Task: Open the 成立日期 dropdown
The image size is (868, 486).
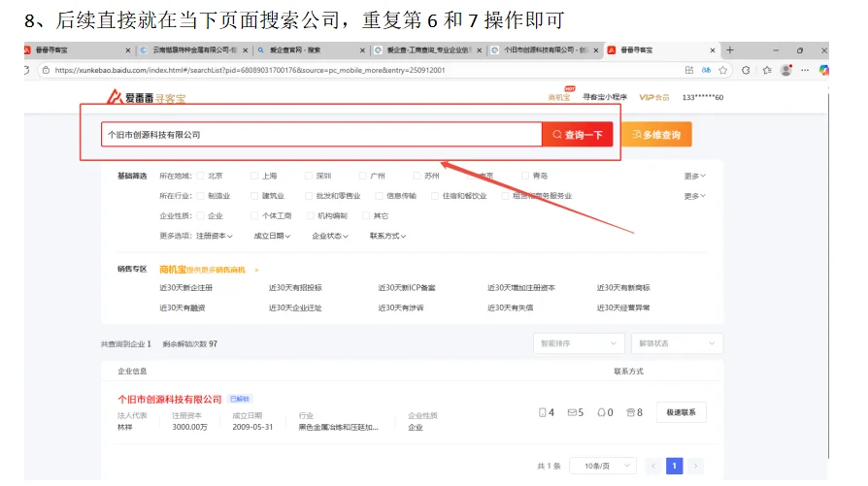Action: pyautogui.click(x=273, y=236)
